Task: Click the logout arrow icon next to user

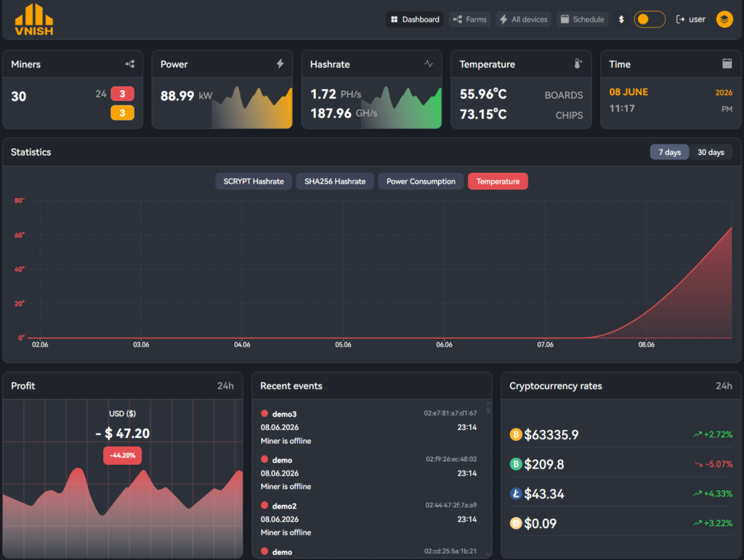Action: (680, 20)
